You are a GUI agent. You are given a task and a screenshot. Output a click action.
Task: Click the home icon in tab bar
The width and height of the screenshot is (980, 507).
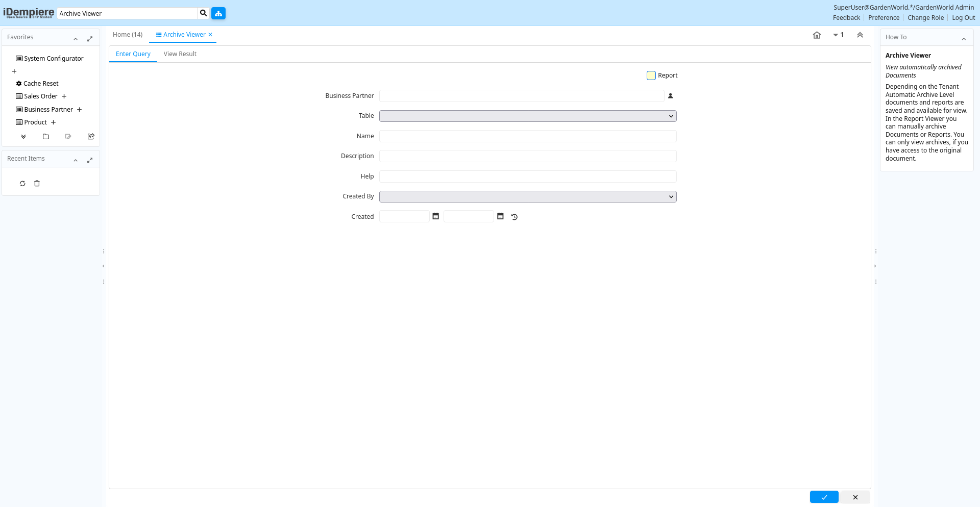817,35
